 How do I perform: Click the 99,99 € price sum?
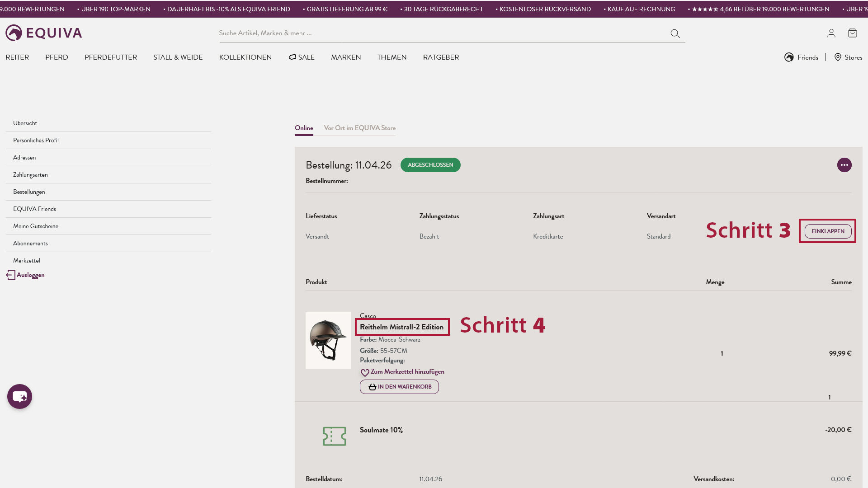pos(840,353)
